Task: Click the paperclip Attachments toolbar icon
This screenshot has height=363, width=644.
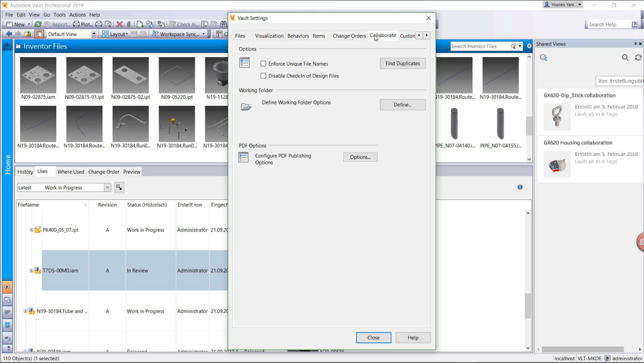Action: pos(129,24)
